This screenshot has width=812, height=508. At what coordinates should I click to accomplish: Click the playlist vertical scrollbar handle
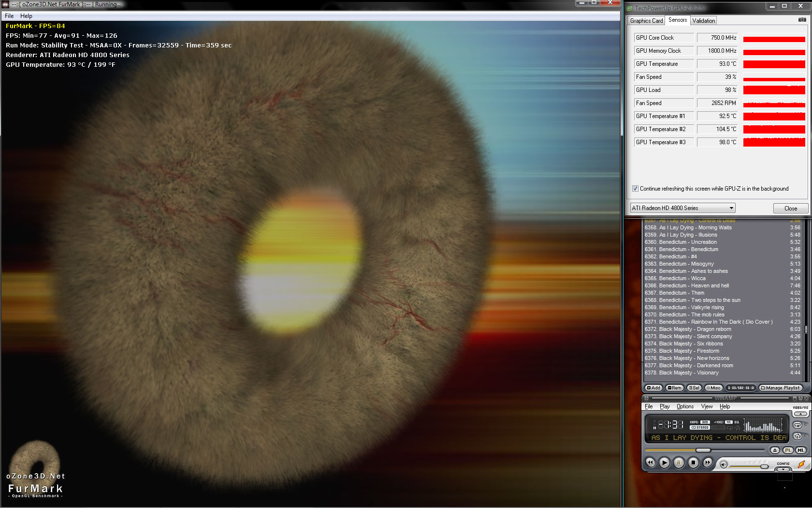(x=806, y=329)
